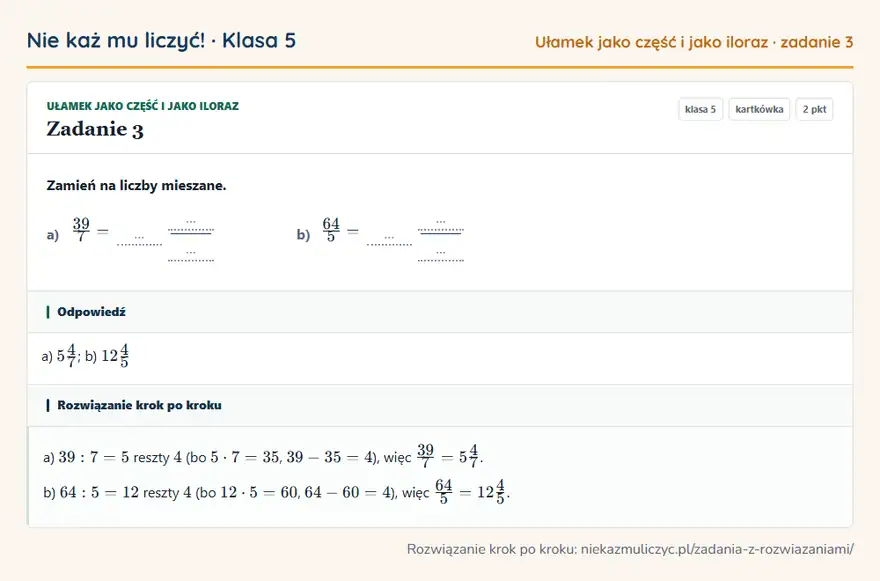880x581 pixels.
Task: Click the solution line starting "a) 39 : 7 = 5 reszty 4"
Action: click(x=263, y=456)
